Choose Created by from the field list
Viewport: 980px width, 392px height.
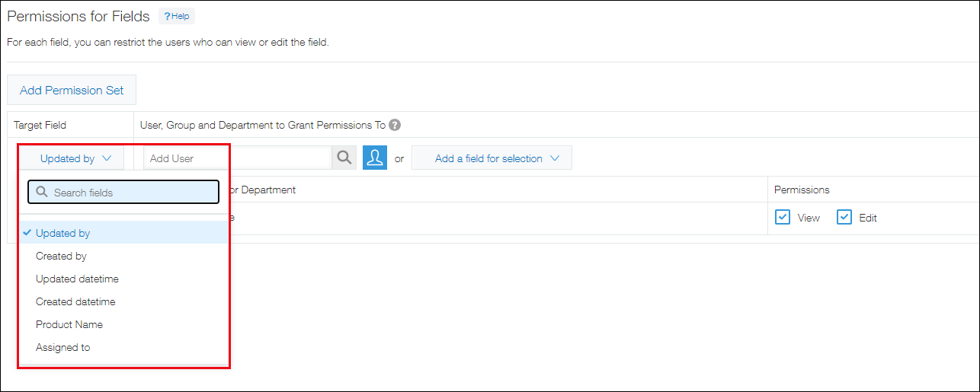(x=61, y=256)
